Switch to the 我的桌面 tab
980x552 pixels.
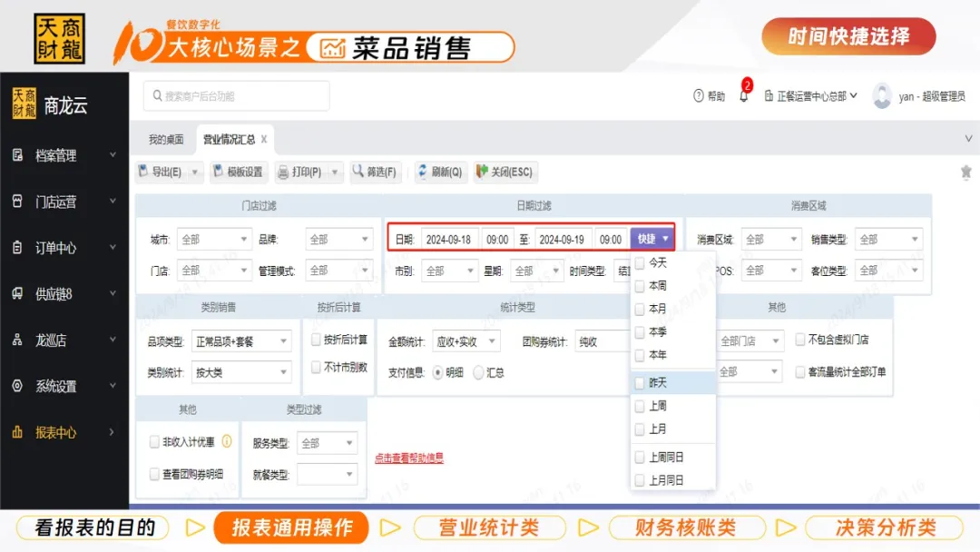pyautogui.click(x=166, y=140)
